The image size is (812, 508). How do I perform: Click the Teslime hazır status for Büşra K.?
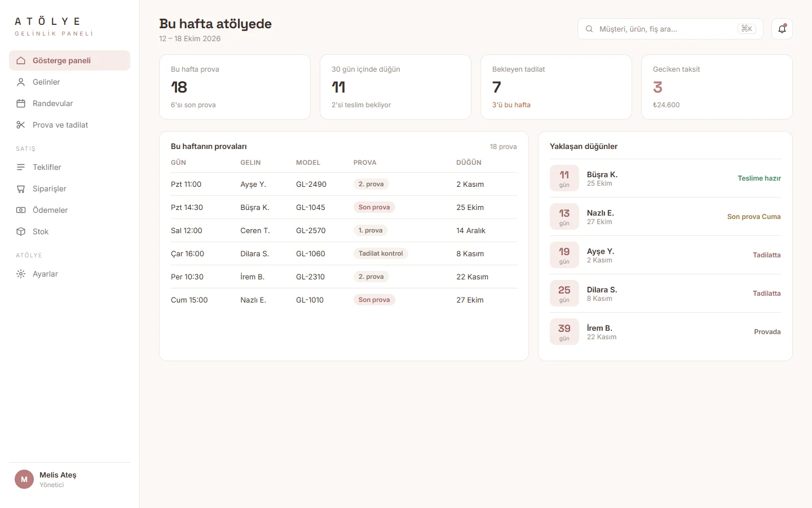point(759,178)
